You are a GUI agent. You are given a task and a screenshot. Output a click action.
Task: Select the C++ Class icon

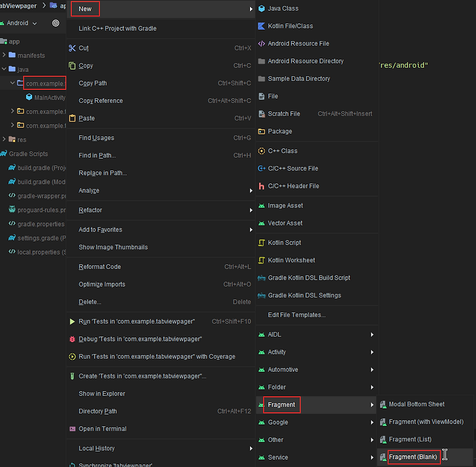pyautogui.click(x=262, y=151)
